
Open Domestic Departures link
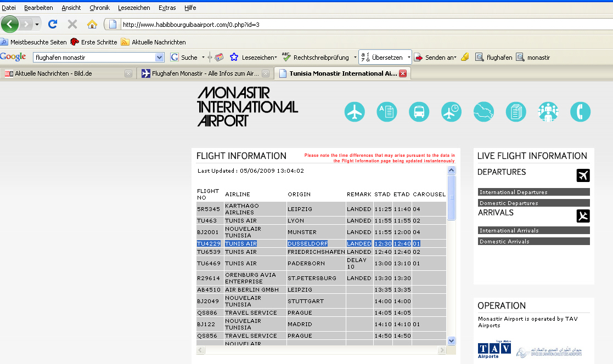[x=533, y=203]
